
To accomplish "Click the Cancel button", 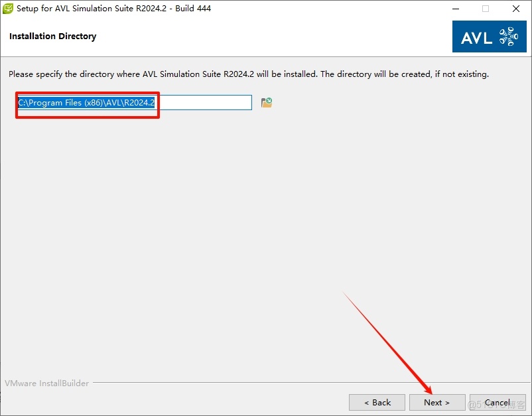I will point(498,403).
